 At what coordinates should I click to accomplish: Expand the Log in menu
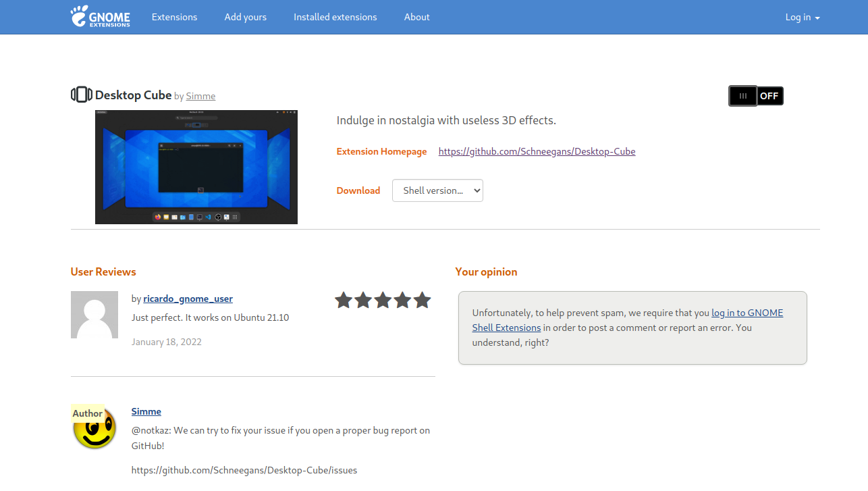point(802,17)
